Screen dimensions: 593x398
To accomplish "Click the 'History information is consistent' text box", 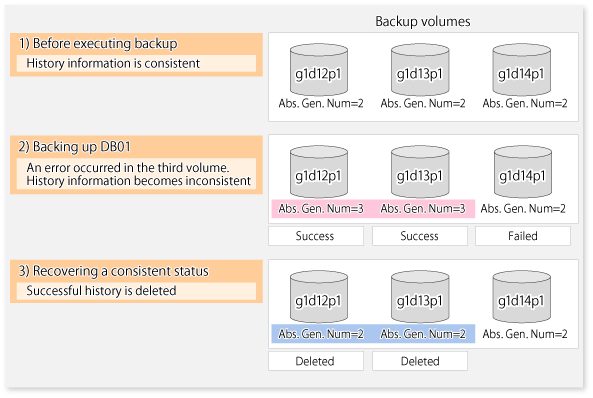I will click(136, 64).
